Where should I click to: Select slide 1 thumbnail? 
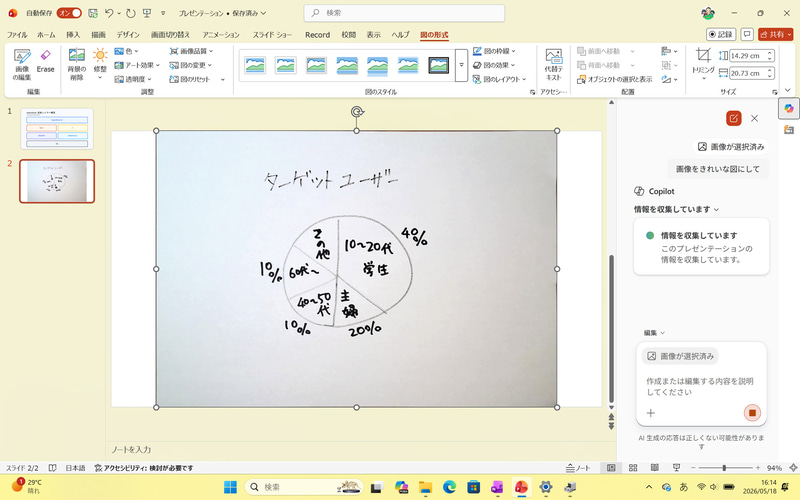[57, 129]
